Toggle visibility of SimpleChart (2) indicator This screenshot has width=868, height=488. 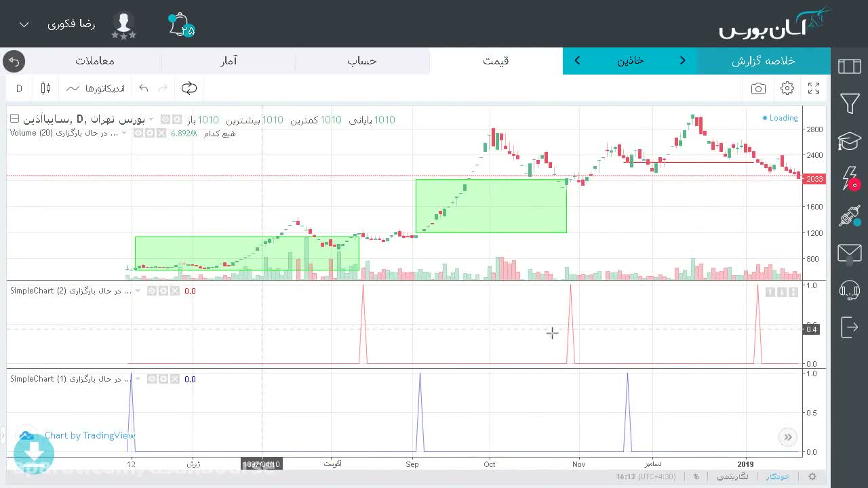152,291
